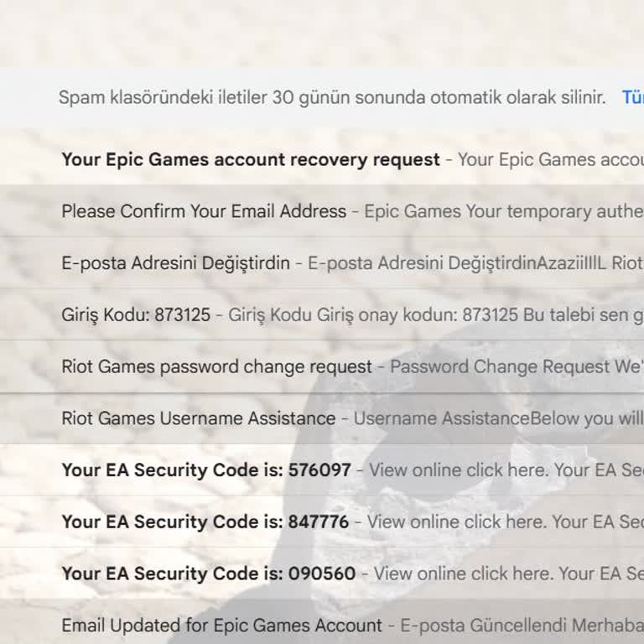
Task: Click the 'Epic Games Your temporary' preview snippet
Action: coord(503,211)
